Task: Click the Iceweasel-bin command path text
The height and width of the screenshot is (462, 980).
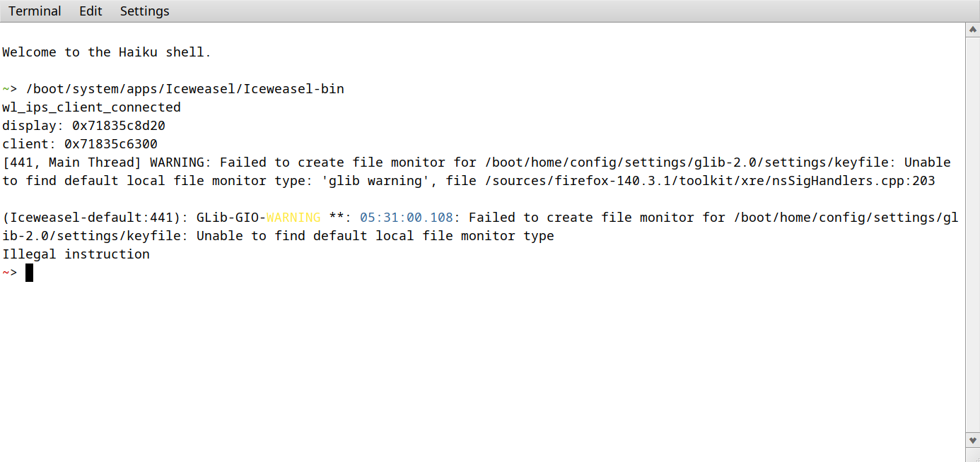Action: point(185,89)
